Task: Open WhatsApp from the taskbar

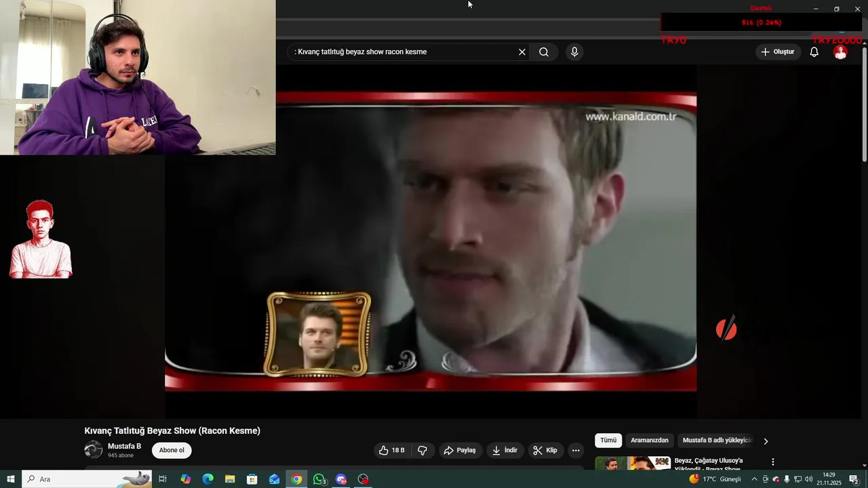Action: pos(319,479)
